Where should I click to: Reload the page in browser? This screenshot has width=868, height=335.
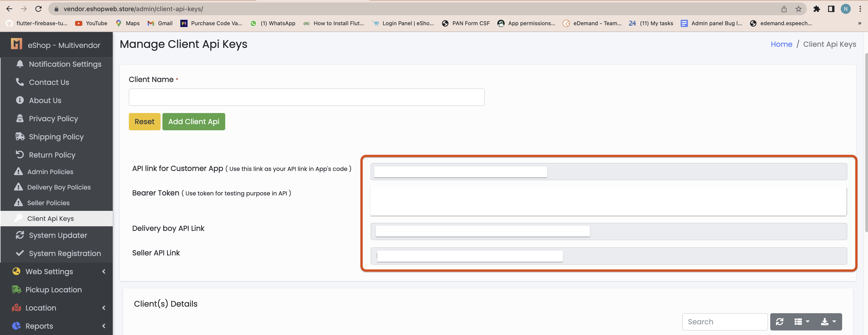(x=38, y=9)
